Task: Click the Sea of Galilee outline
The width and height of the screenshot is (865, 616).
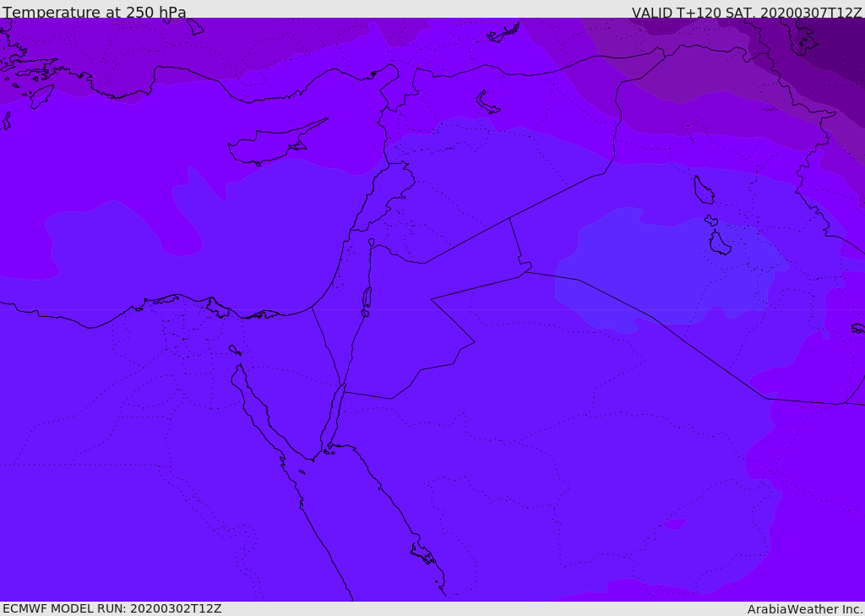Action: point(372,243)
